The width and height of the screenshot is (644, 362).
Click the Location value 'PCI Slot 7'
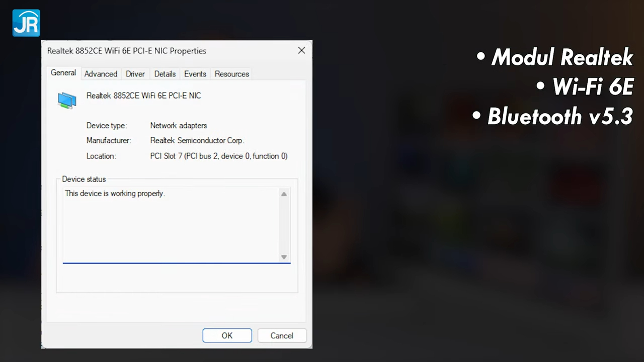pos(218,156)
